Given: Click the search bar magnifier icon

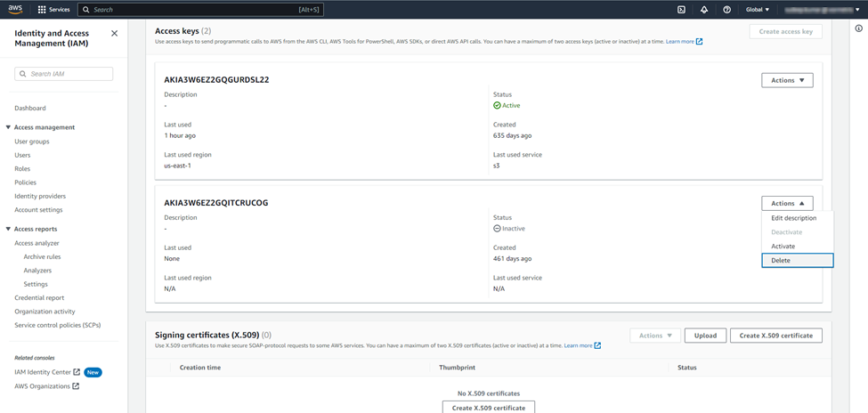Looking at the screenshot, I should pyautogui.click(x=86, y=10).
